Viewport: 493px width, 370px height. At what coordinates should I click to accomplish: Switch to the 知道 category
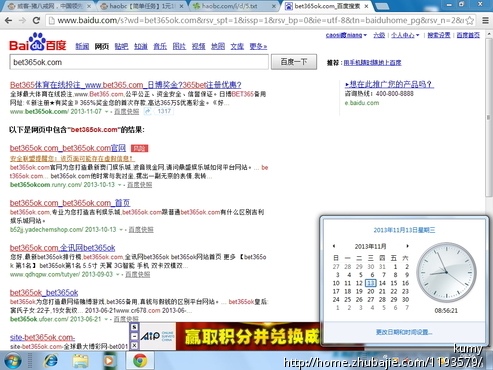pos(141,46)
